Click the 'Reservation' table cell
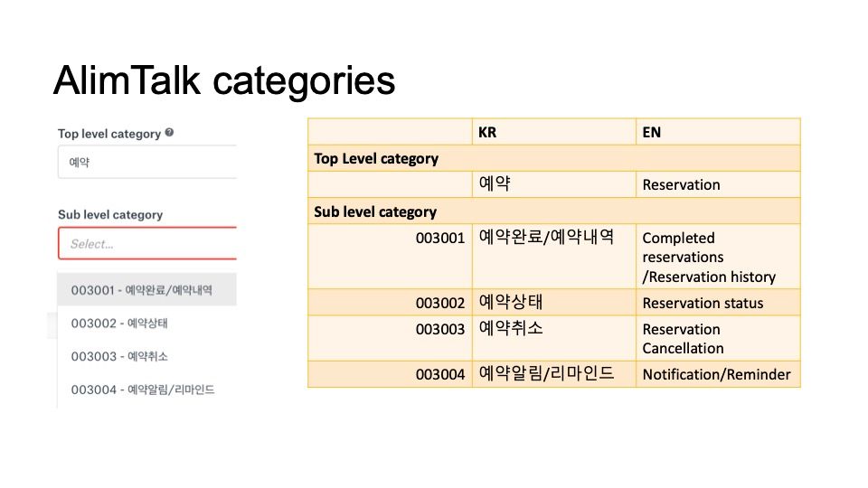Screen dimensions: 868x488 tap(718, 184)
